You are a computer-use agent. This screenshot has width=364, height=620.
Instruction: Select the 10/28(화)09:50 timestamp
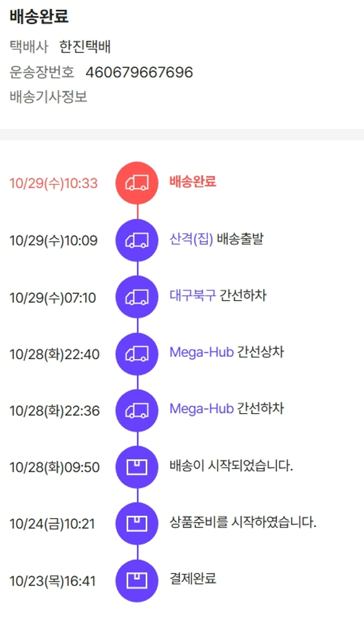[x=54, y=467]
